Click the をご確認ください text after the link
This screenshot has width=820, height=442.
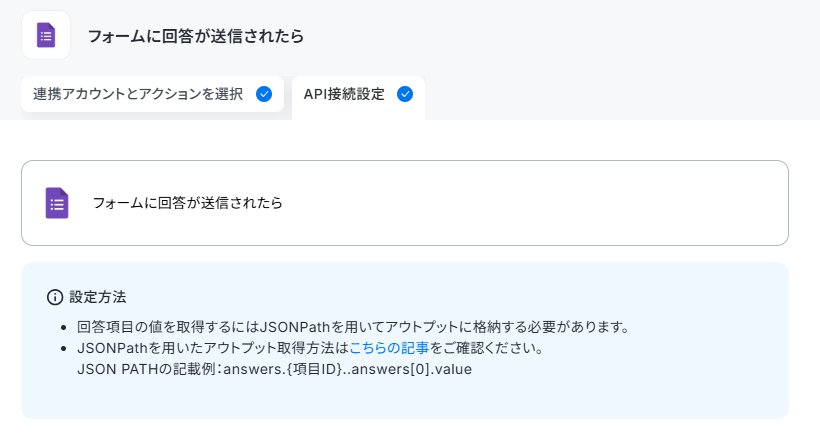click(487, 348)
